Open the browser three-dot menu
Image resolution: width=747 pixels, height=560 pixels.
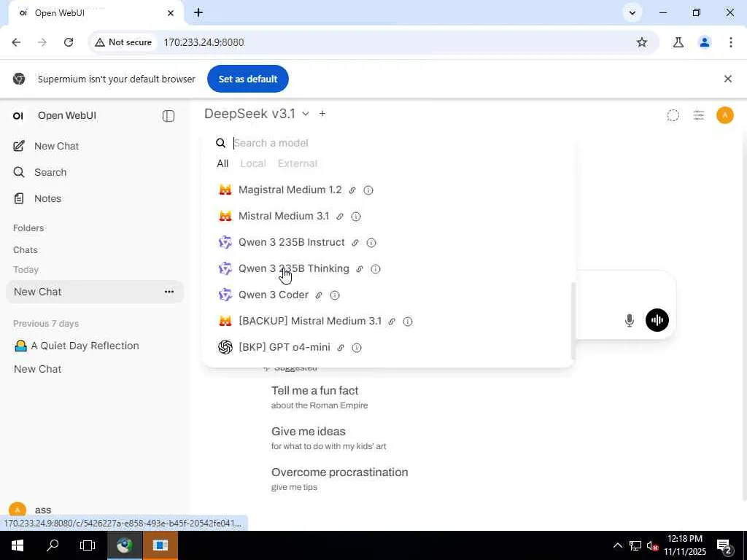click(730, 42)
